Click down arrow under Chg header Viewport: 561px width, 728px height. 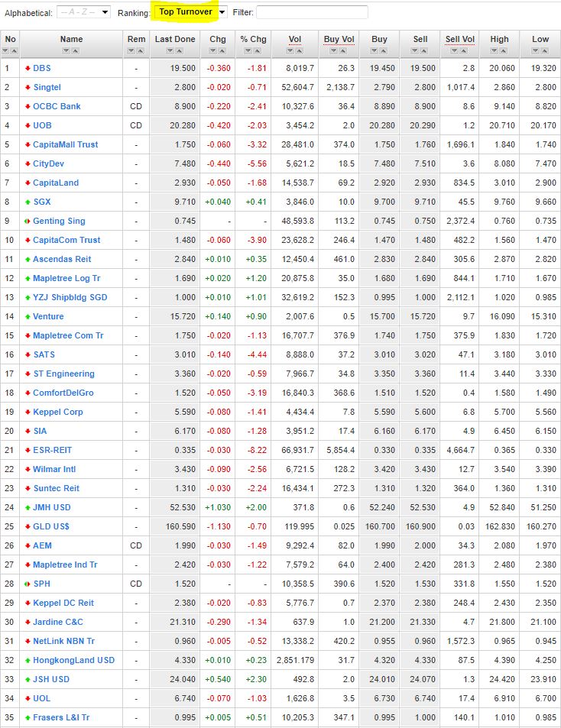click(x=212, y=50)
